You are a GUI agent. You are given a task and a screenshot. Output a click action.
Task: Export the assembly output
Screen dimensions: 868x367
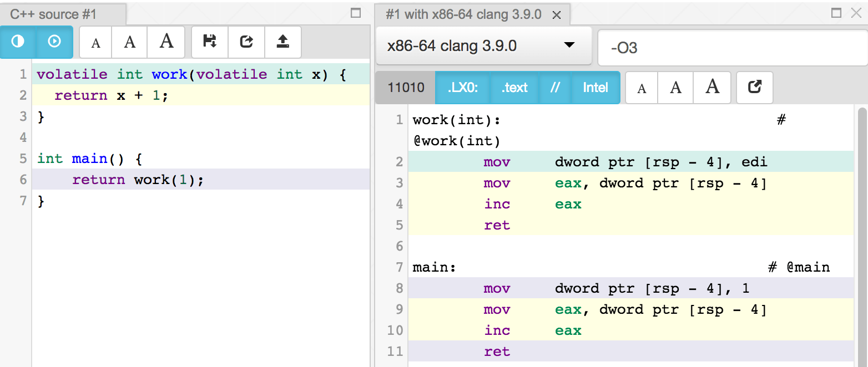pos(754,87)
